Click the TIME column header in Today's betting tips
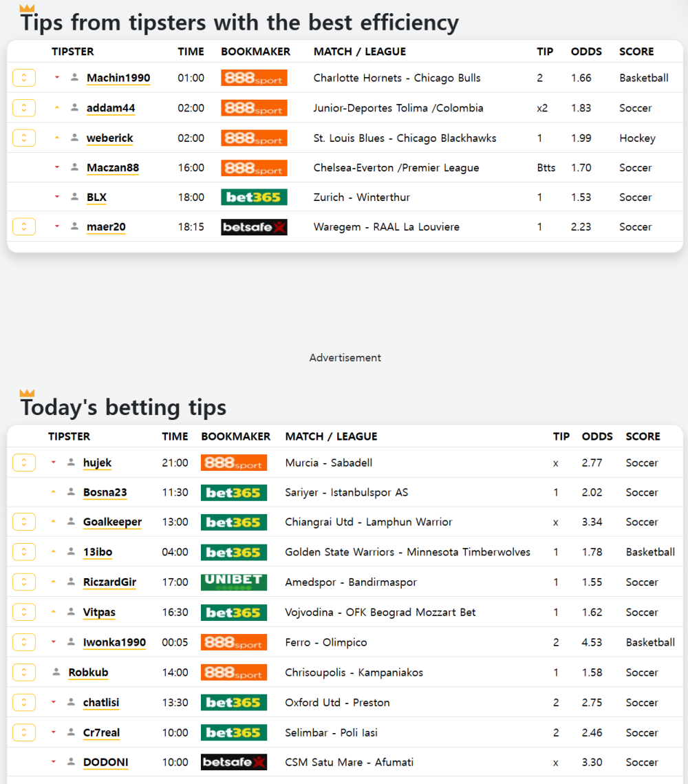The width and height of the screenshot is (688, 784). [175, 436]
